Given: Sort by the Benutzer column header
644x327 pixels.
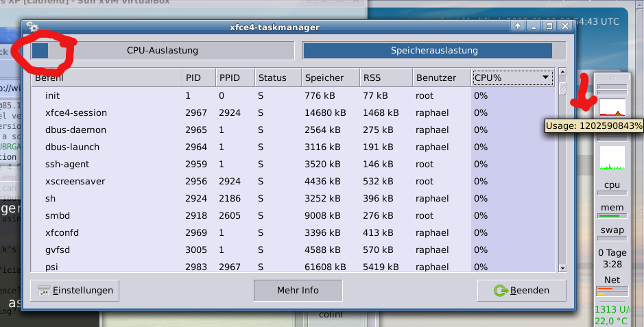Looking at the screenshot, I should pyautogui.click(x=441, y=77).
